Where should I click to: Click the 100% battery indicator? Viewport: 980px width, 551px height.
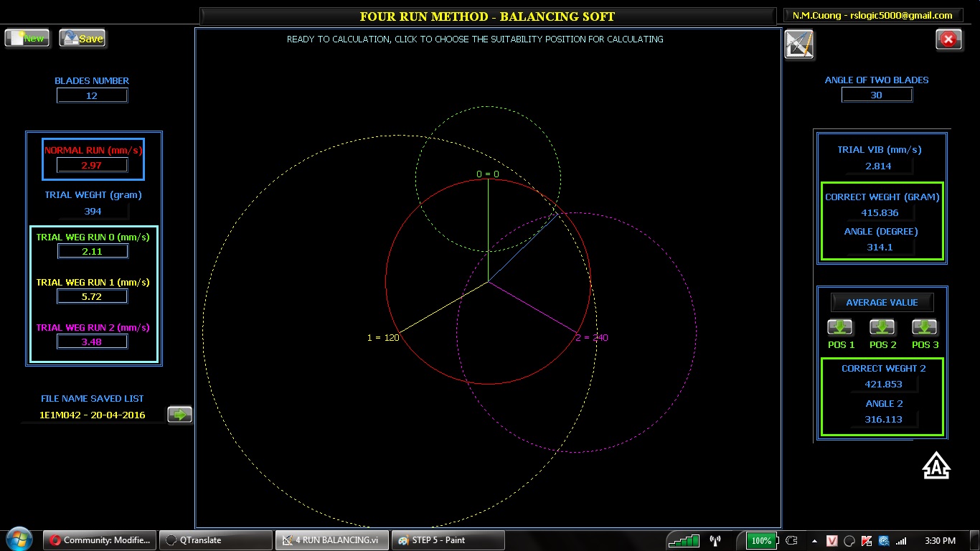pyautogui.click(x=761, y=540)
